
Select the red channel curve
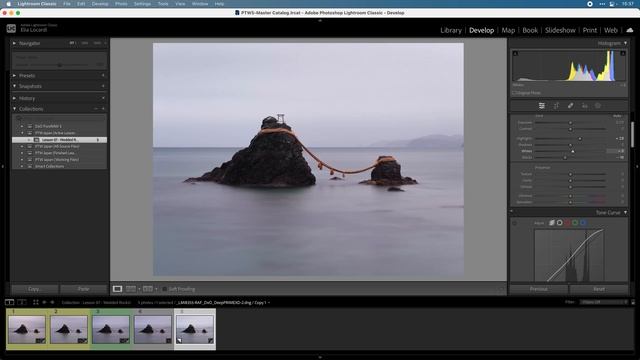pyautogui.click(x=567, y=223)
